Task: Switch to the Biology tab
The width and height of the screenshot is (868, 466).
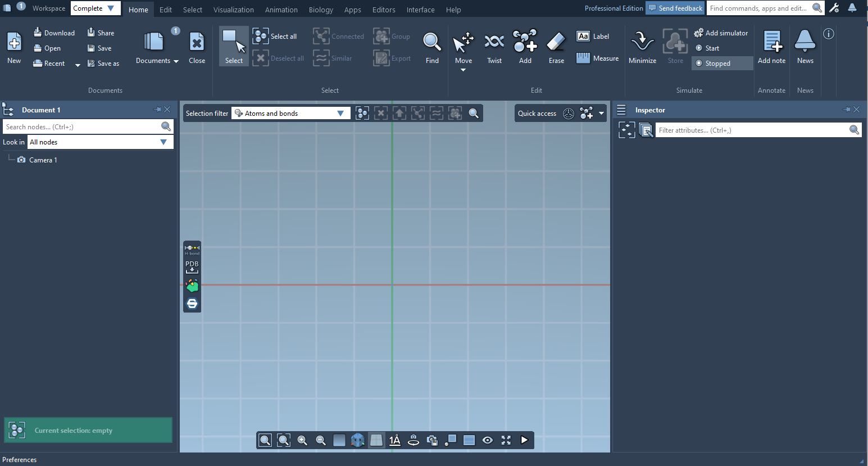Action: [x=321, y=10]
